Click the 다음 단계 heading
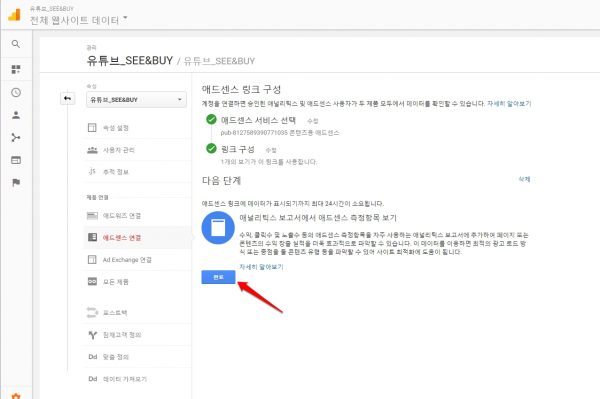This screenshot has height=399, width=600. [221, 181]
